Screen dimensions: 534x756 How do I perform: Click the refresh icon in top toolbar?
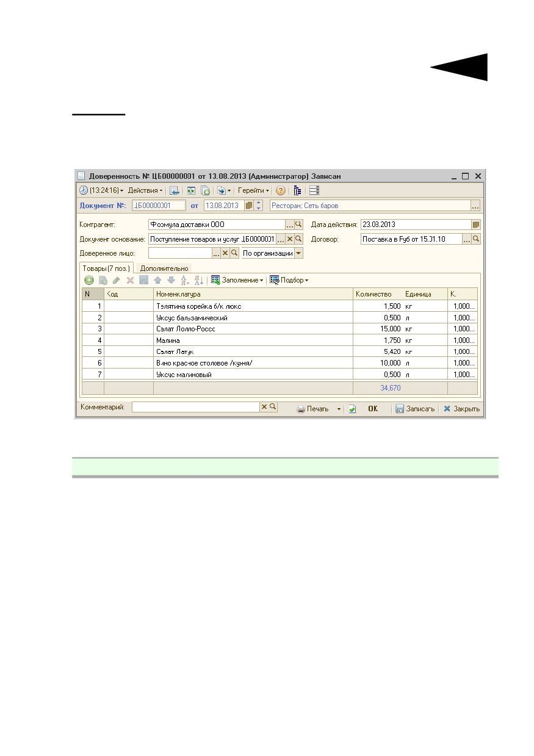point(191,190)
